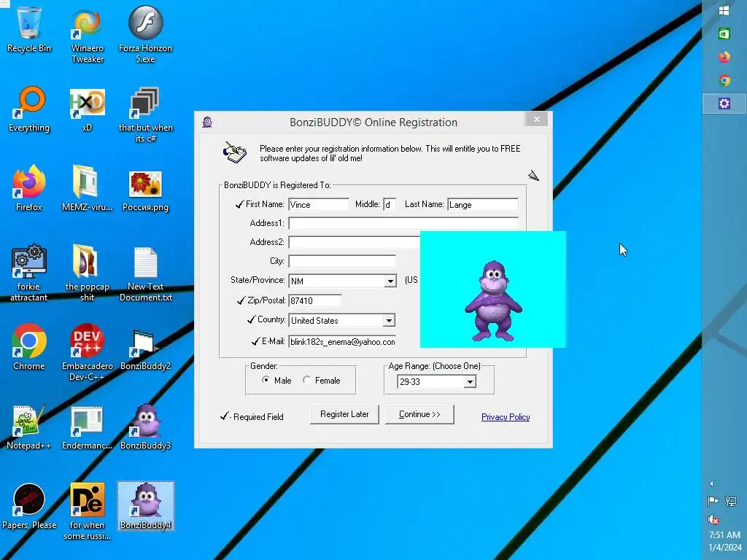Open the forkie attractant shortcut

point(28,273)
